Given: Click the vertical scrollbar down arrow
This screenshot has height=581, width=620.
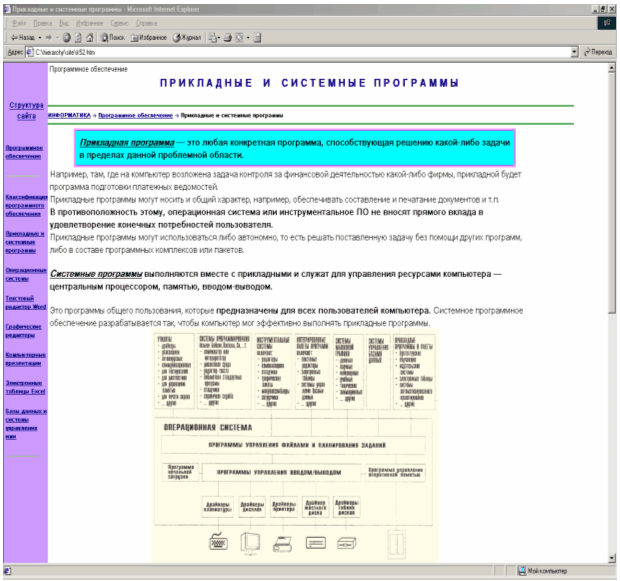Looking at the screenshot, I should click(x=613, y=557).
